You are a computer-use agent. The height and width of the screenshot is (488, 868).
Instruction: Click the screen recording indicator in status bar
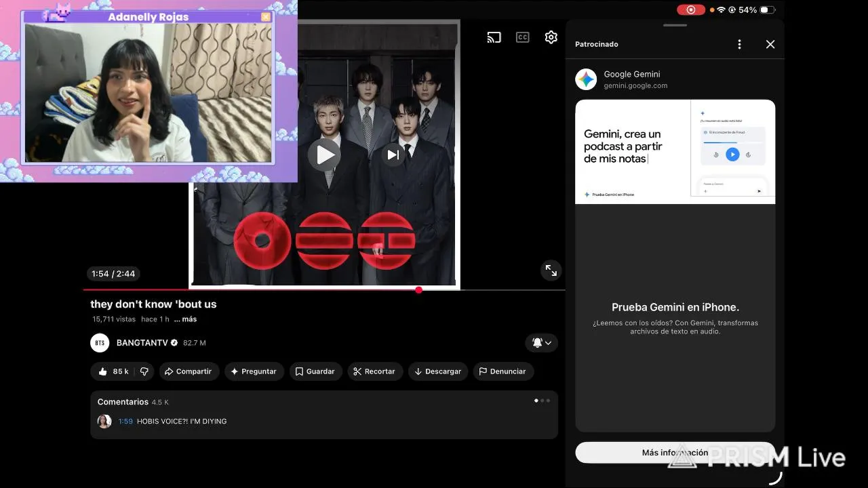[x=690, y=9]
